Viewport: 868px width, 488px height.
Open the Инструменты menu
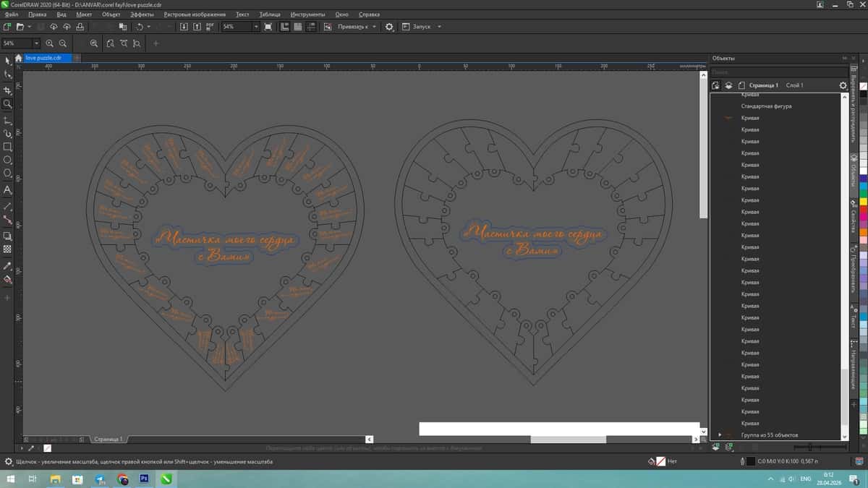(x=307, y=14)
